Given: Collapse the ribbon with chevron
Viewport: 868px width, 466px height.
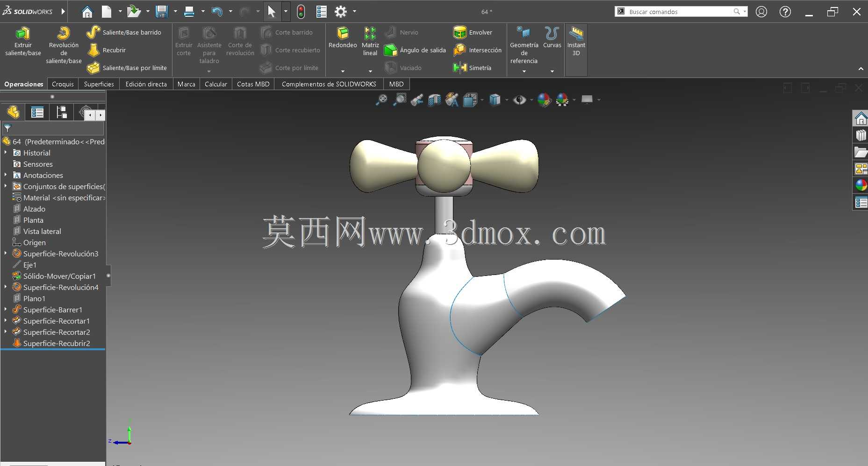Looking at the screenshot, I should pos(861,69).
